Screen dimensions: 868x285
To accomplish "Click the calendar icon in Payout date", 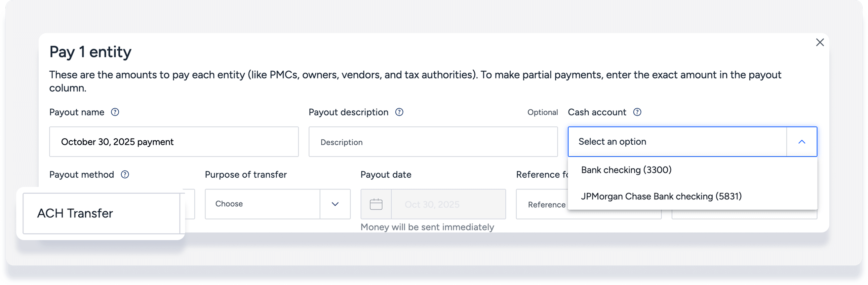I will [x=376, y=204].
